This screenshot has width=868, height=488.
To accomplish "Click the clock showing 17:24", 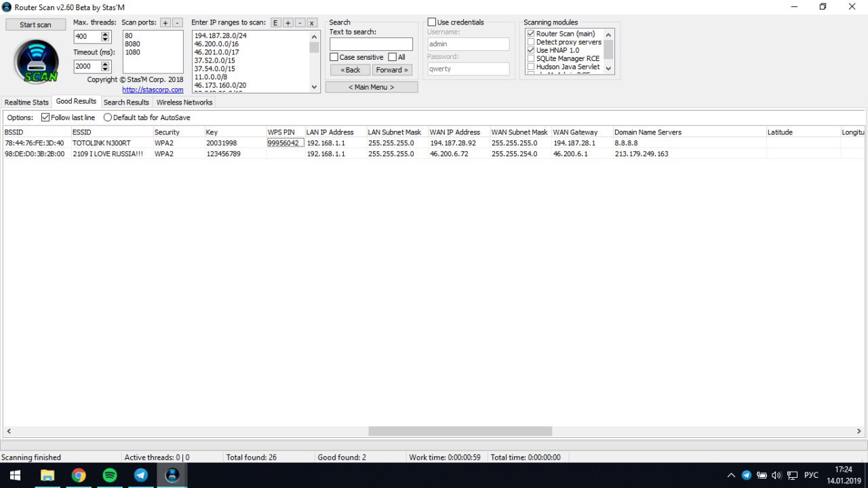I will tap(844, 469).
